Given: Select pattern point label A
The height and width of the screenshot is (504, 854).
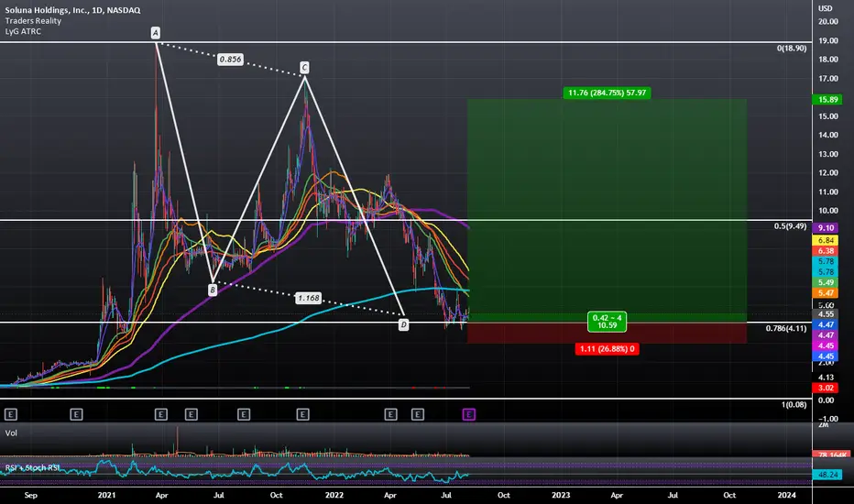Looking at the screenshot, I should coord(156,33).
